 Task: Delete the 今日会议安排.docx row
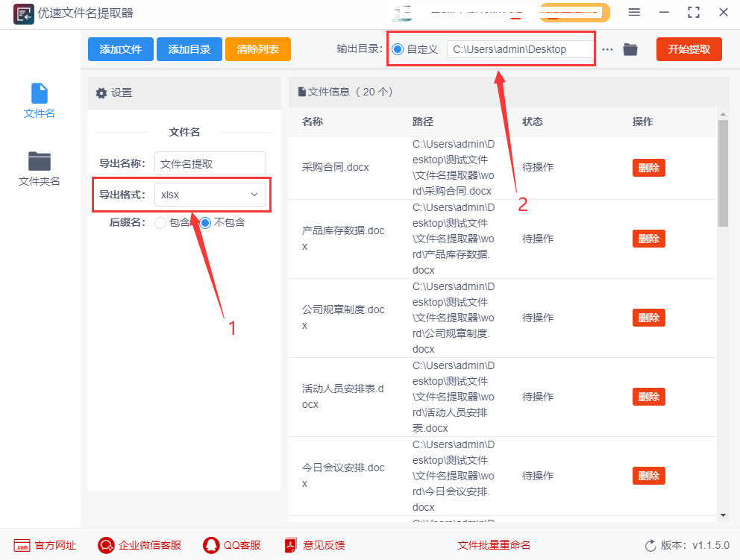649,476
